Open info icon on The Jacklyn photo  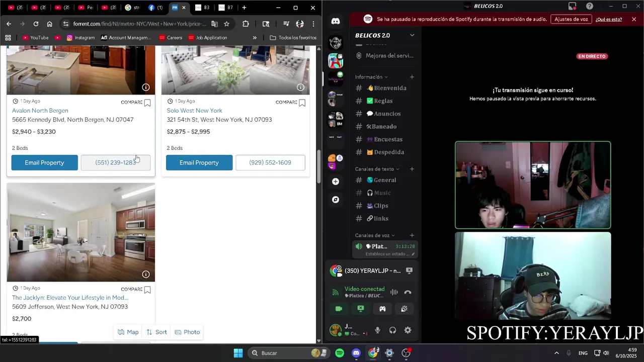[x=146, y=275]
